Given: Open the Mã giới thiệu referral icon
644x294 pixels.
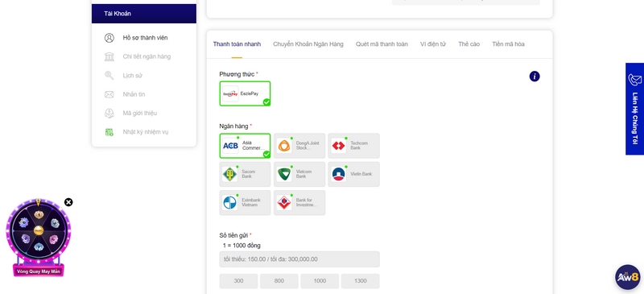Looking at the screenshot, I should [x=109, y=113].
